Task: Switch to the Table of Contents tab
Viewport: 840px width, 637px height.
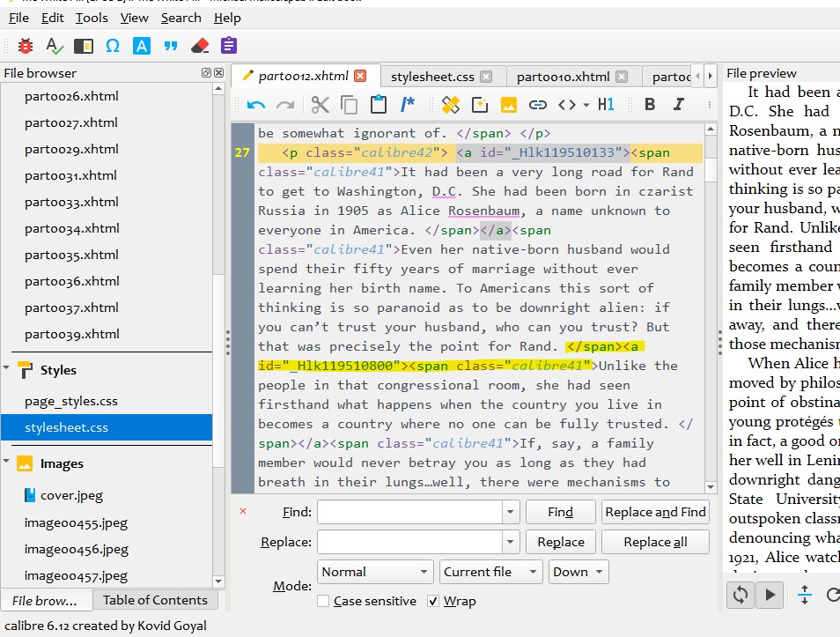Action: (155, 600)
